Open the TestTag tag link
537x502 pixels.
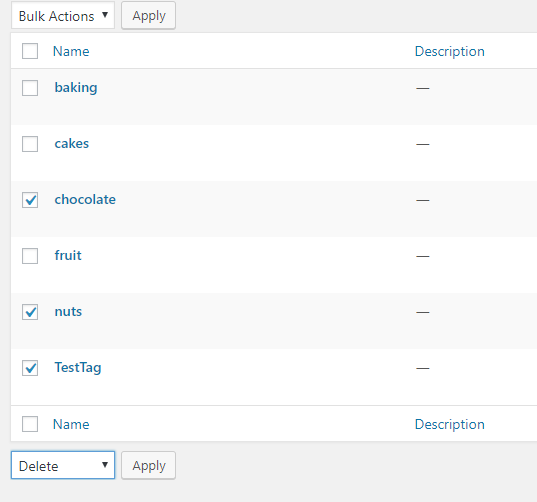(x=78, y=368)
